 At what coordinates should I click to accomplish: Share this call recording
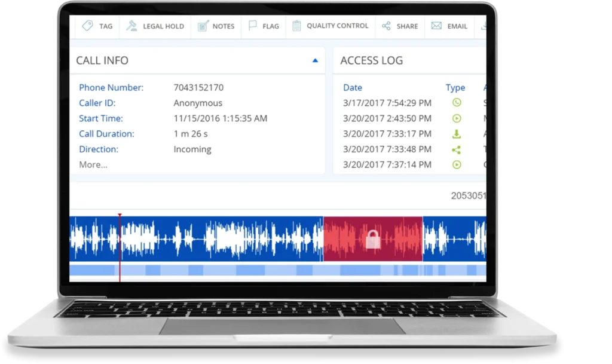point(399,26)
